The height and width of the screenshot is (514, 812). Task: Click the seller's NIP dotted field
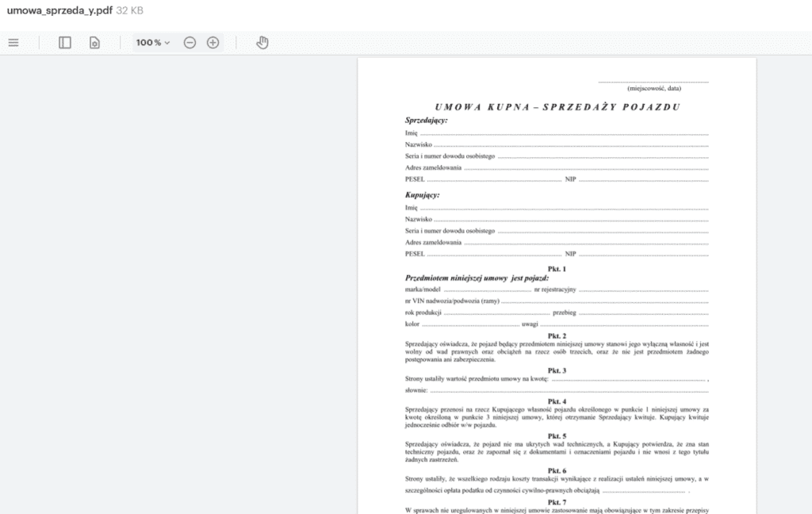point(643,179)
